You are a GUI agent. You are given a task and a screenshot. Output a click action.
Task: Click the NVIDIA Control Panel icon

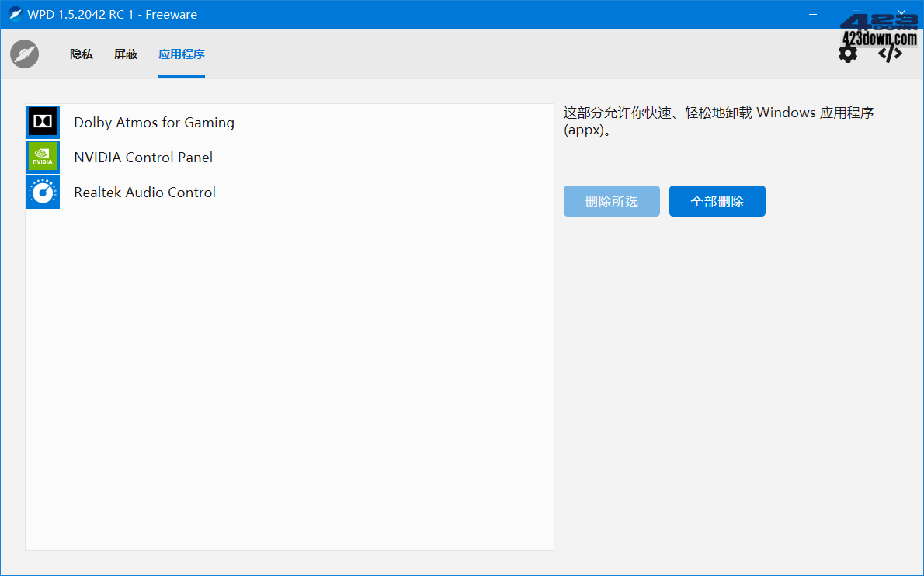(x=43, y=156)
